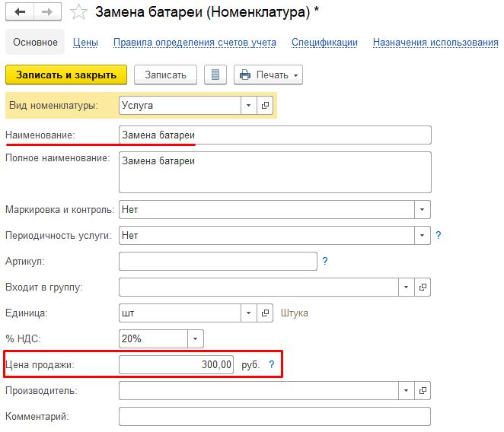
Task: Expand the Вид номенклатуры dropdown
Action: 248,106
